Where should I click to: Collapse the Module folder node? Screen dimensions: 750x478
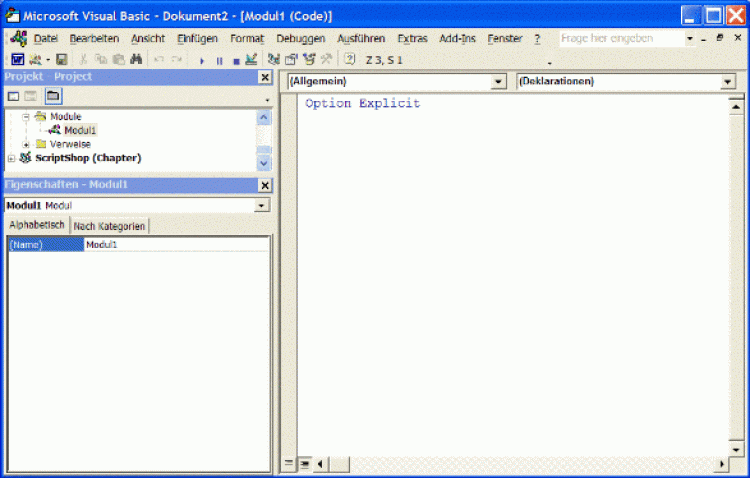27,116
